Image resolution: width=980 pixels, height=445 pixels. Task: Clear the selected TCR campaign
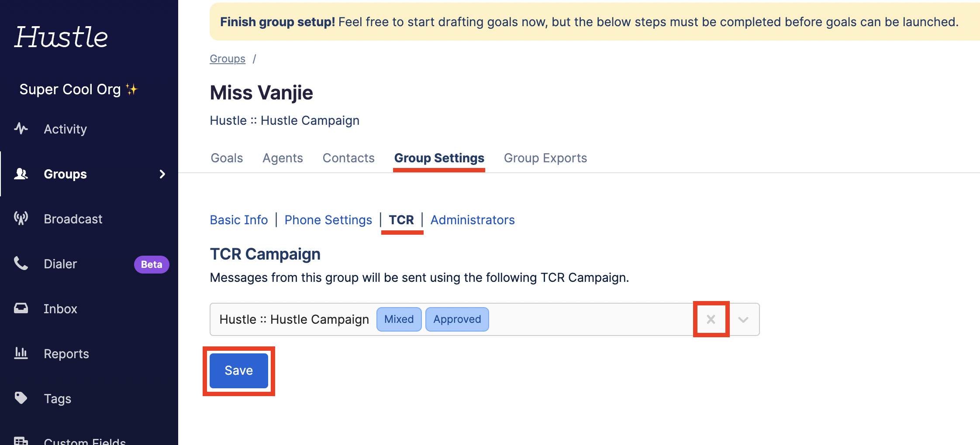(x=711, y=319)
